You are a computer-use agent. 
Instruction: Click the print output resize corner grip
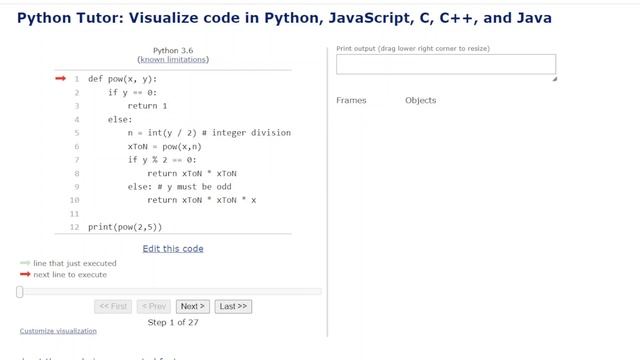[x=555, y=79]
